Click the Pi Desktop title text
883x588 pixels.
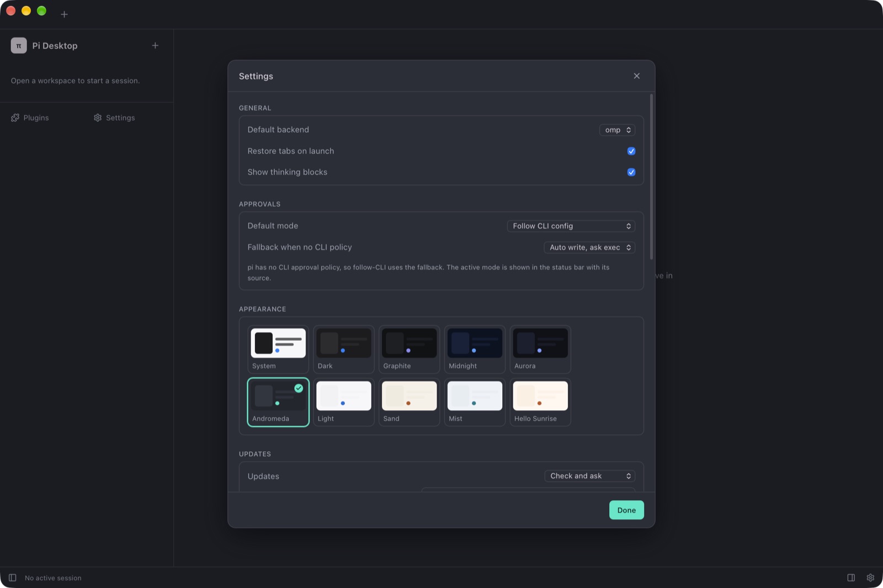pyautogui.click(x=55, y=46)
